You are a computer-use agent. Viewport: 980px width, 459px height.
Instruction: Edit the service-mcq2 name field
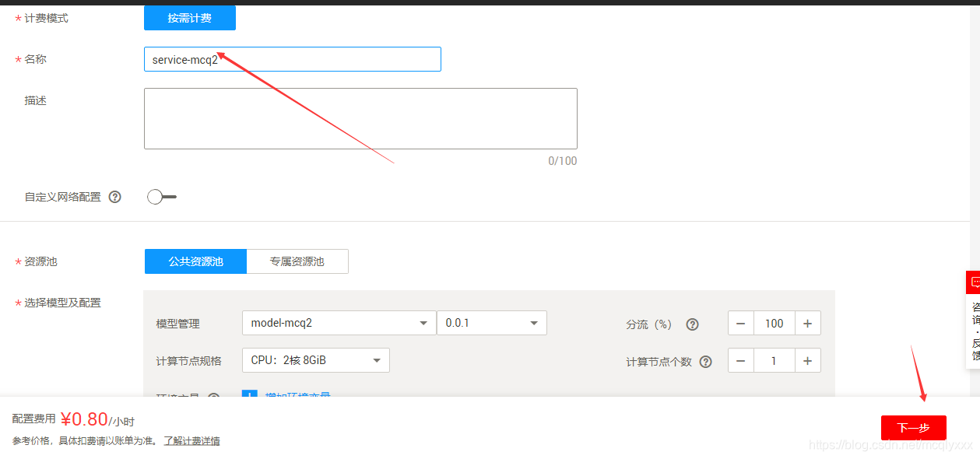pyautogui.click(x=293, y=59)
